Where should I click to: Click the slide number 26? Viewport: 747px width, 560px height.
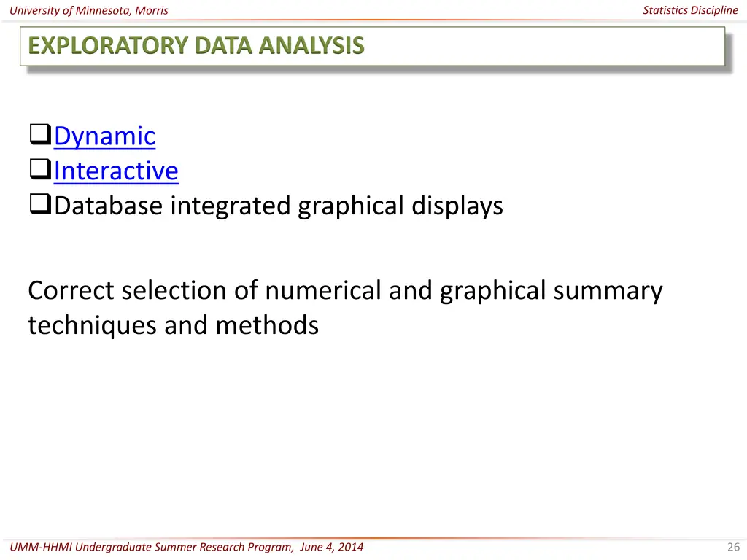pyautogui.click(x=733, y=547)
